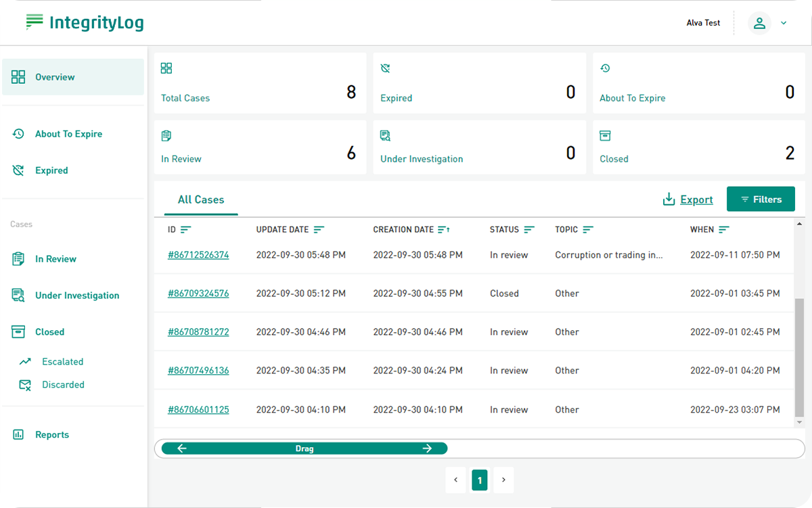The height and width of the screenshot is (508, 812).
Task: Open the user profile avatar icon
Action: pos(759,23)
